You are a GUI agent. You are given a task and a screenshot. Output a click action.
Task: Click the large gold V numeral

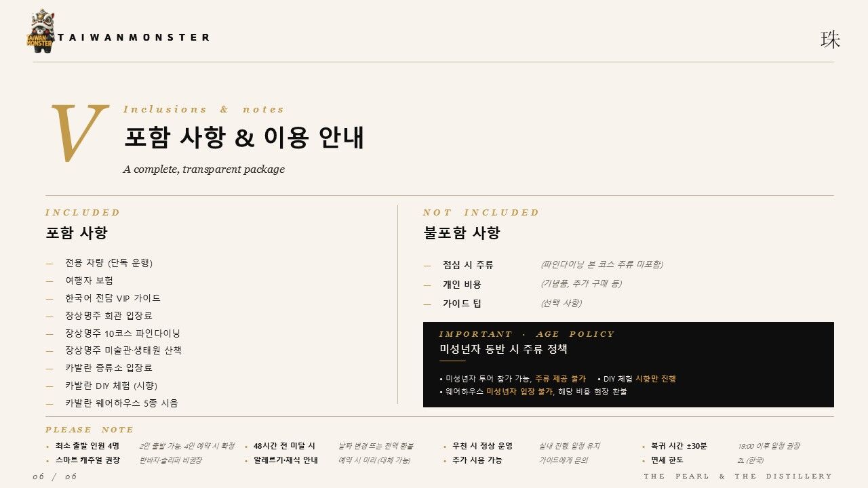tap(79, 133)
